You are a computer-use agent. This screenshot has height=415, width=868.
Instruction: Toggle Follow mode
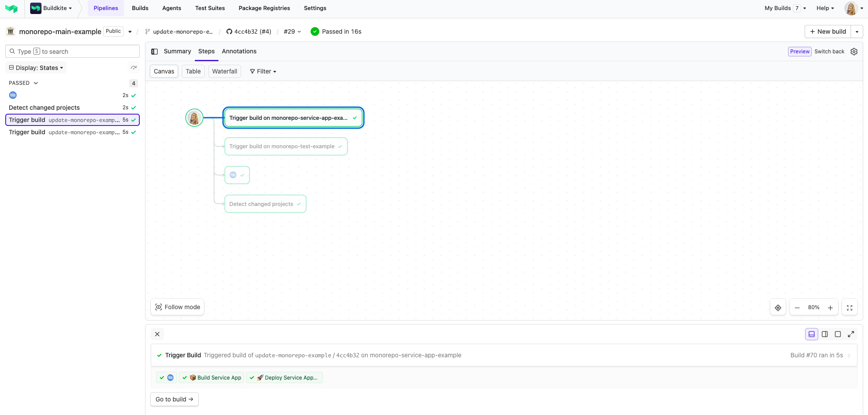[177, 307]
